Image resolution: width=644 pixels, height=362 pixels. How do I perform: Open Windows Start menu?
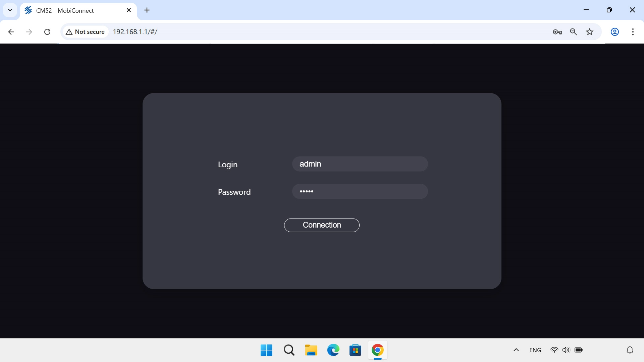[x=266, y=350]
